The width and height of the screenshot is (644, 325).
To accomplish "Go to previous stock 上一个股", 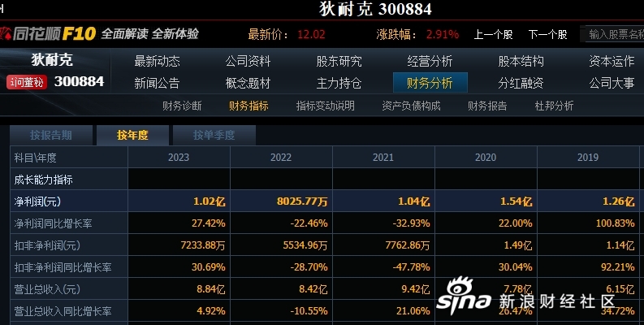I will tap(493, 34).
